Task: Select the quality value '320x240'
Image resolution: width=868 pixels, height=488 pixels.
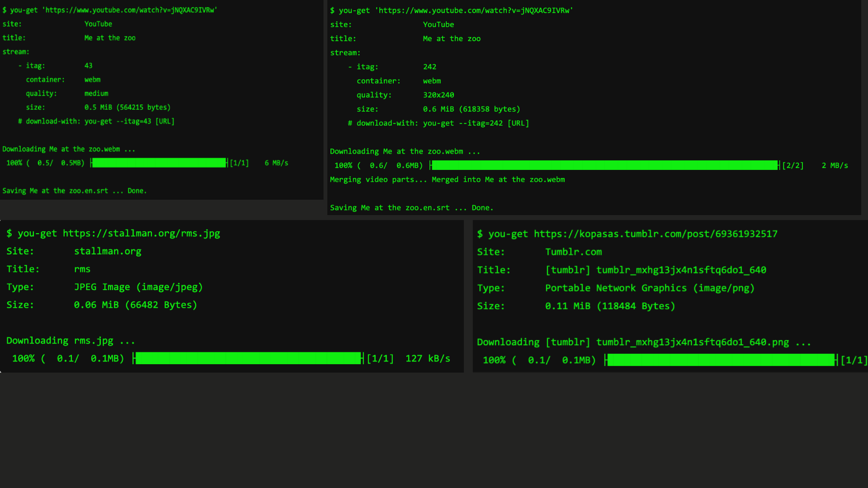Action: (x=439, y=95)
